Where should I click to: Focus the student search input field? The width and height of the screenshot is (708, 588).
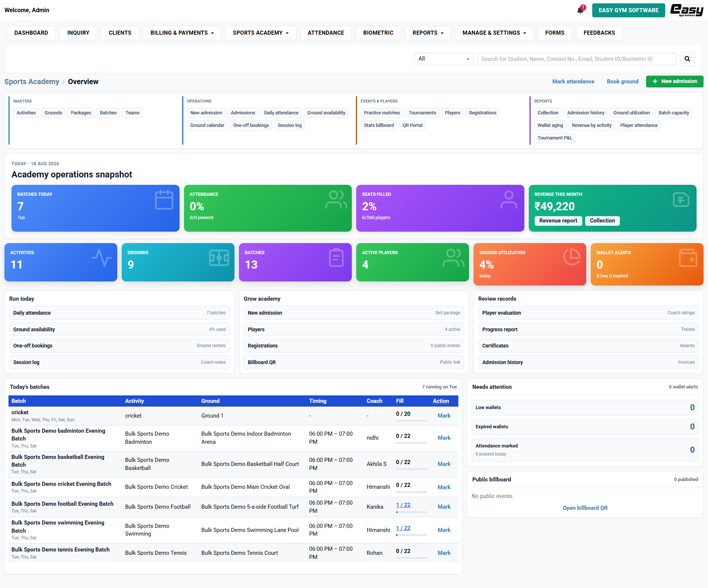pyautogui.click(x=577, y=59)
